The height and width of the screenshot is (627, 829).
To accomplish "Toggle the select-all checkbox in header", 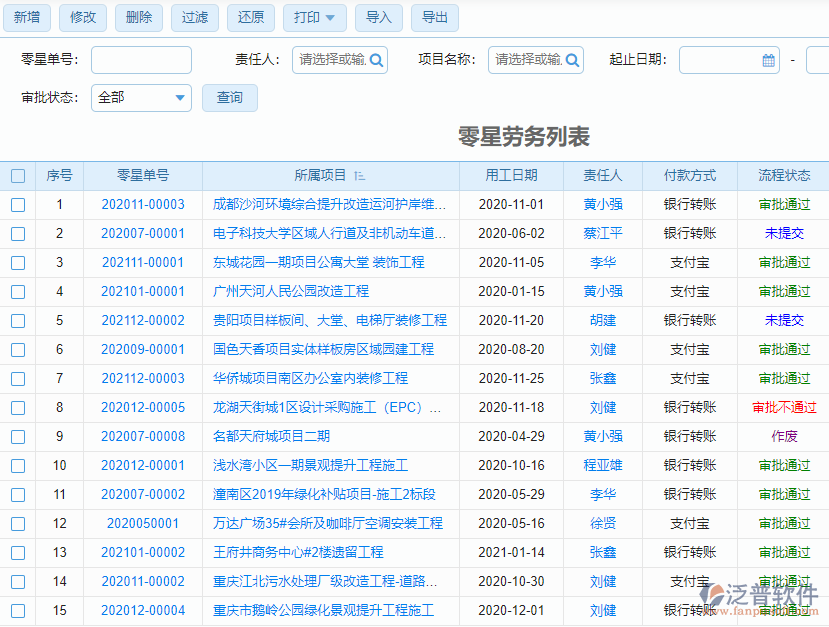I will 18,176.
